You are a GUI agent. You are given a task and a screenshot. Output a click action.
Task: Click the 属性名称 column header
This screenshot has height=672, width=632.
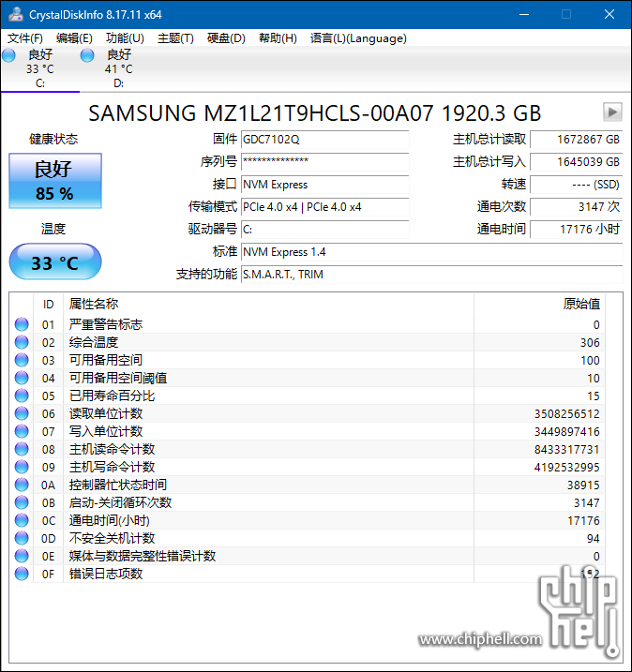268,305
